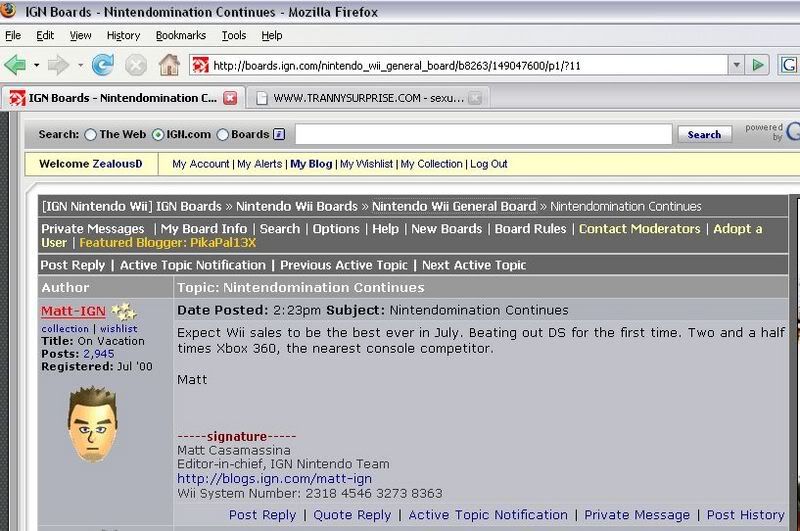Click the ZealousD username link
Viewport: 800px width, 531px height.
(x=117, y=164)
